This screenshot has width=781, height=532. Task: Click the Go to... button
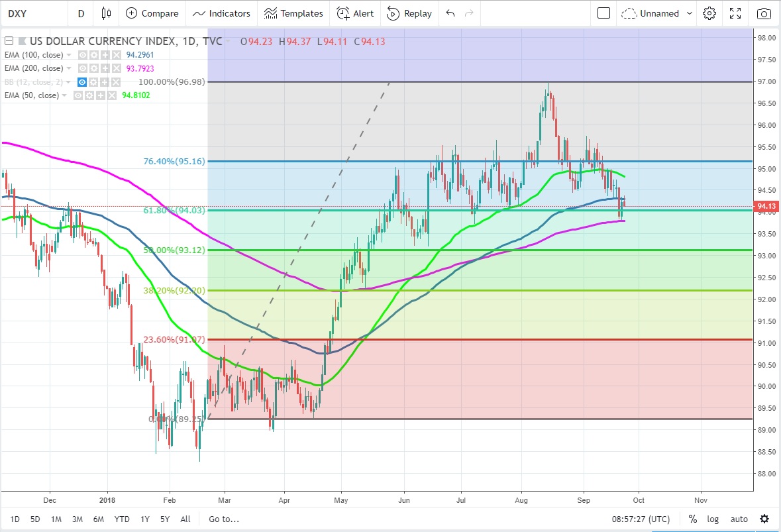click(223, 519)
